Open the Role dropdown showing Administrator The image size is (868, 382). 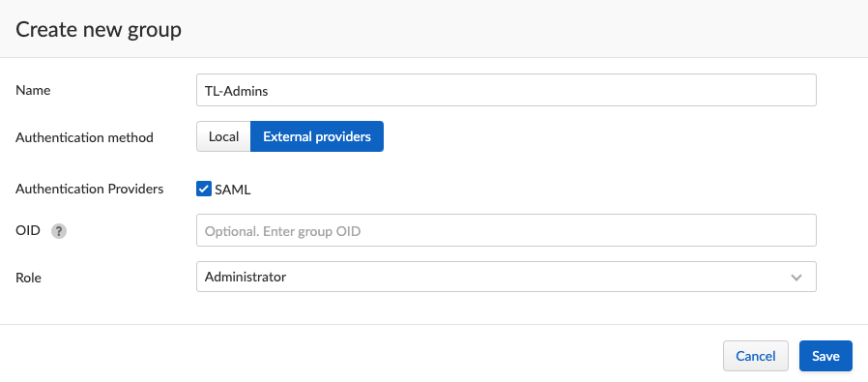point(506,277)
